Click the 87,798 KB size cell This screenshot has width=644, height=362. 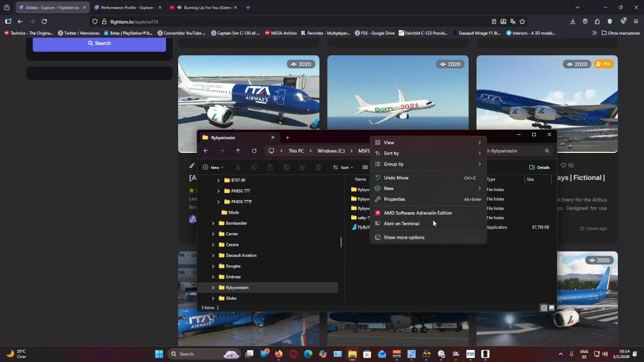(x=540, y=227)
